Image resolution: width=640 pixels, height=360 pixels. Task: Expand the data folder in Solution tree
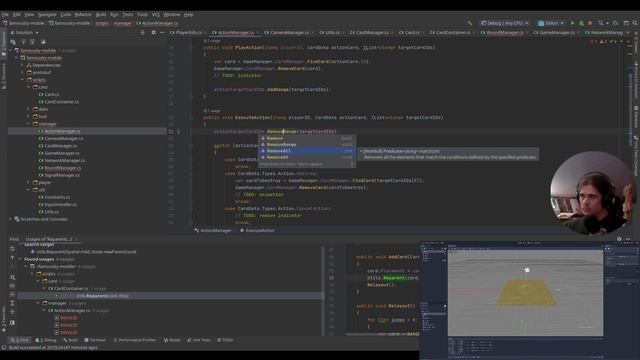(x=28, y=109)
